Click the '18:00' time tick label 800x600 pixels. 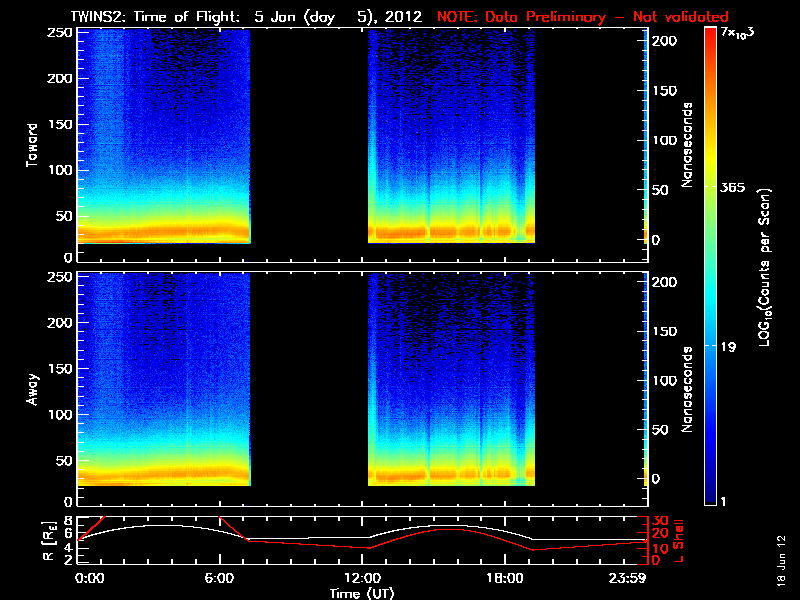[x=505, y=579]
